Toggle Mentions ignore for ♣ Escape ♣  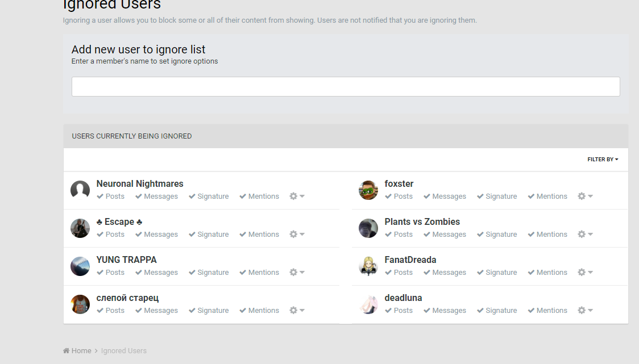(x=259, y=235)
